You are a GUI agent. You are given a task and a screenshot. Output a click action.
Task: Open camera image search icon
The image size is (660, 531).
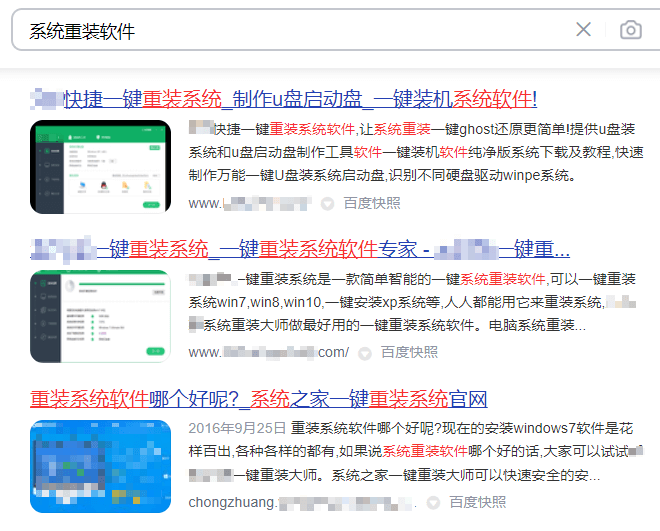(x=631, y=30)
